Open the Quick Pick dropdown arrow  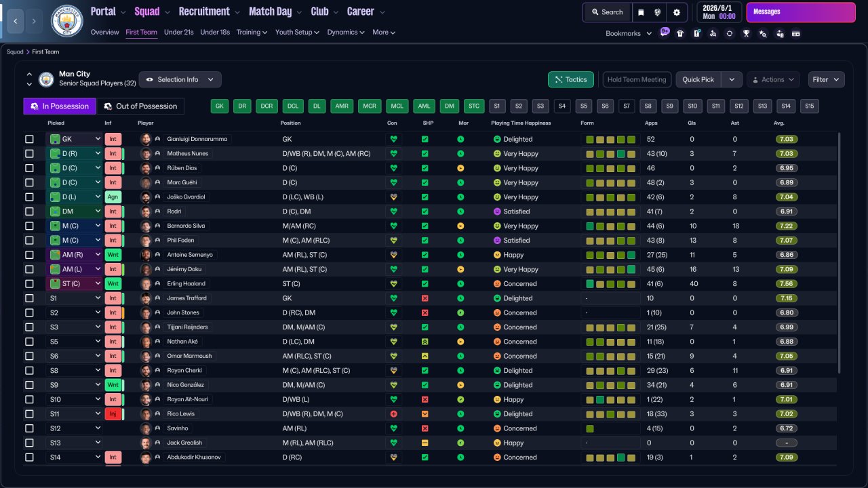[x=732, y=79]
